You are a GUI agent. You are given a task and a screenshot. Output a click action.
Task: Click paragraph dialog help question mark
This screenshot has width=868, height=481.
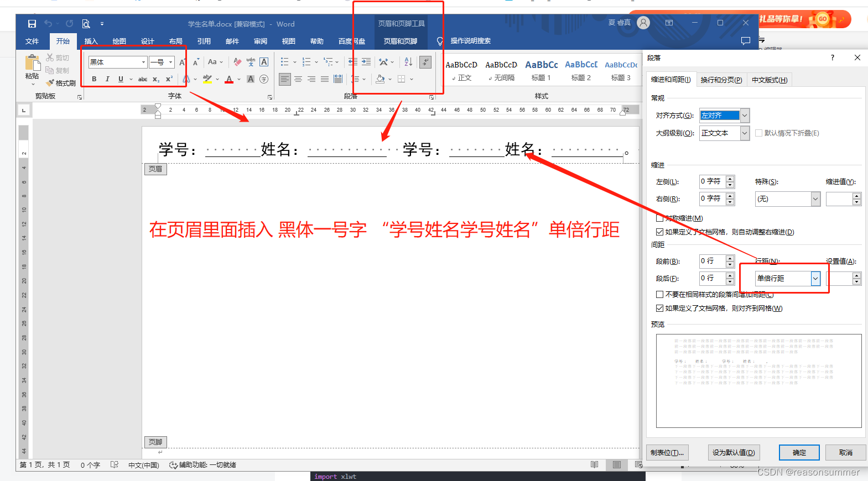pos(832,57)
